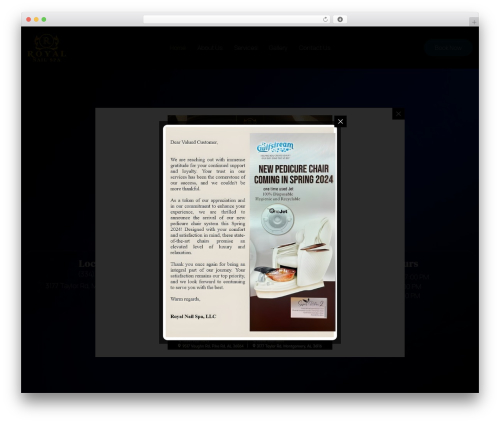Viewport: 500px width, 423px height.
Task: Click the 'Dear Valued Customer' greeting text
Action: coord(194,142)
